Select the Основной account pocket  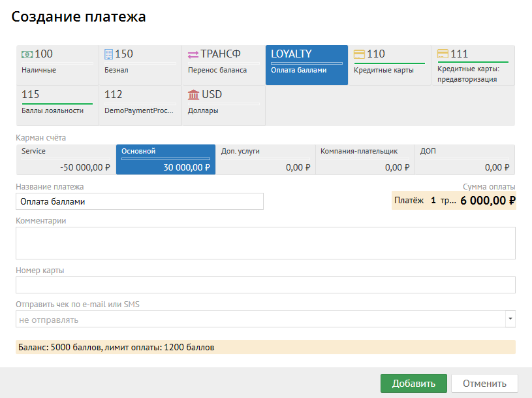(165, 159)
